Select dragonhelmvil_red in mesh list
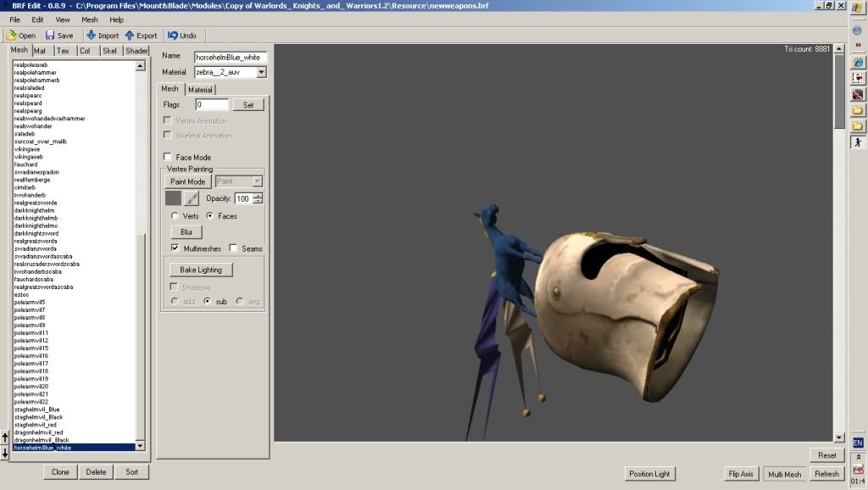 coord(74,432)
